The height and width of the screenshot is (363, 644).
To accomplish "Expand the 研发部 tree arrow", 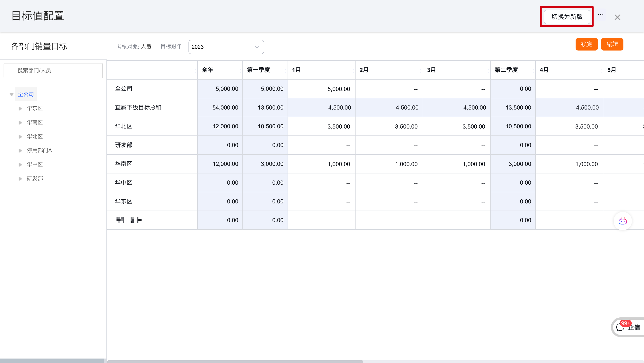I will 20,179.
